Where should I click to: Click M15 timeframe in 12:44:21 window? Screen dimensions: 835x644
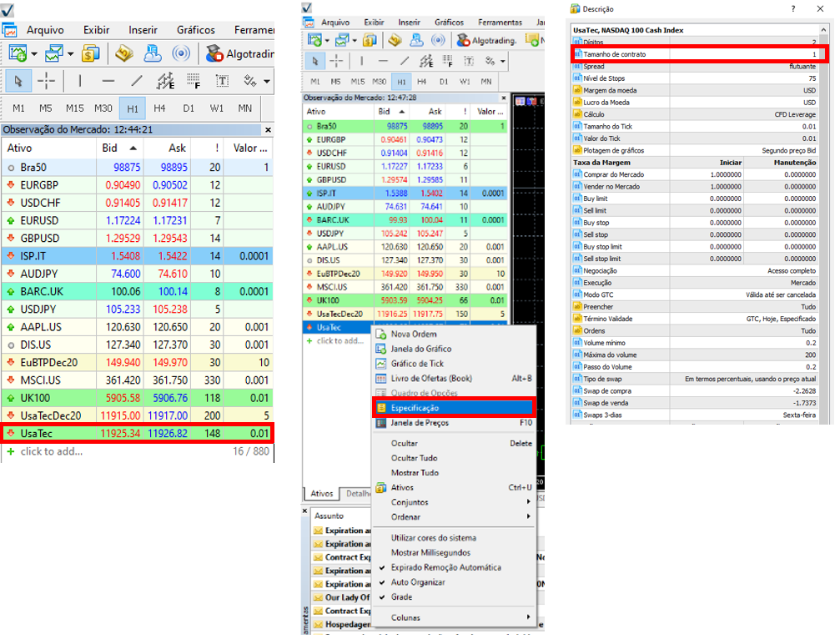pos(74,108)
